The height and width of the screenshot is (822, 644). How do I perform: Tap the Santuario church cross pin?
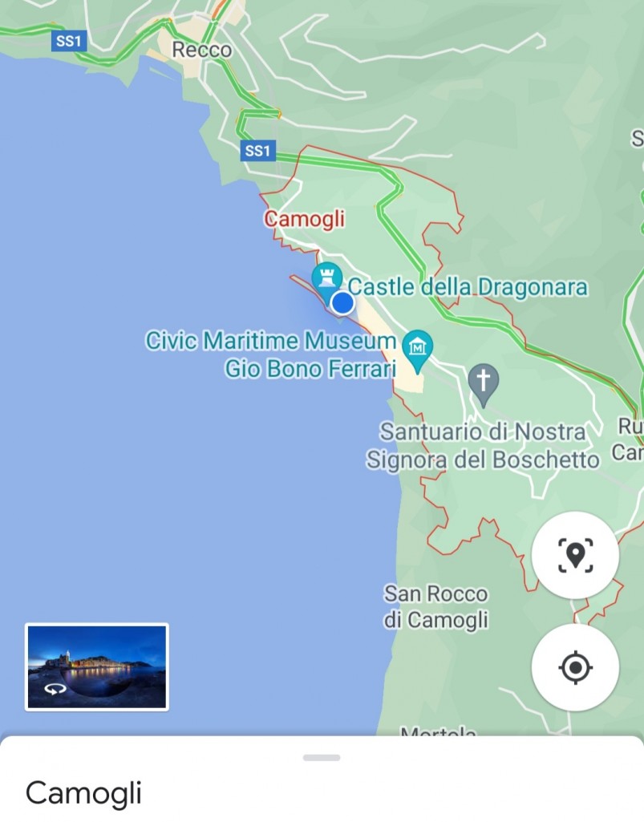tap(483, 383)
